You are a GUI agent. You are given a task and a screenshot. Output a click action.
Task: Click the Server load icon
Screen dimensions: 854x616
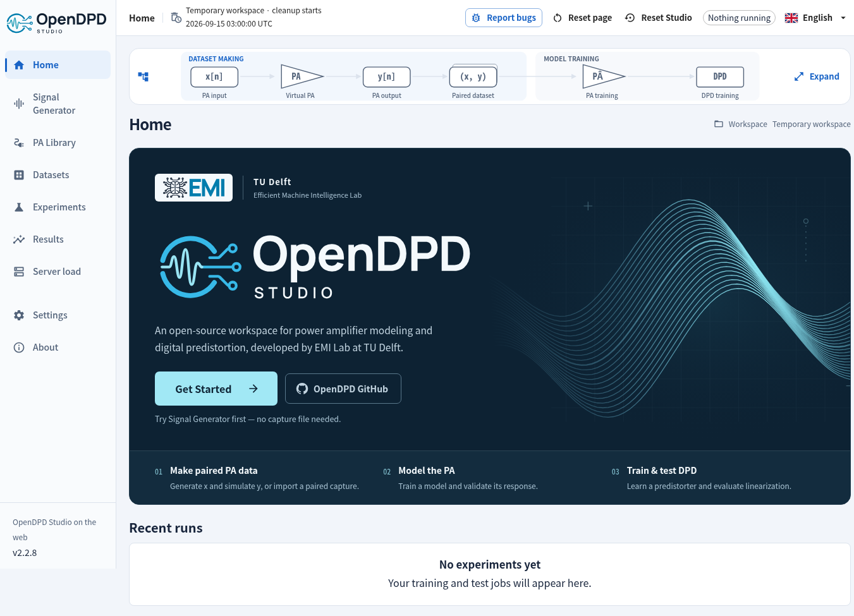(19, 272)
